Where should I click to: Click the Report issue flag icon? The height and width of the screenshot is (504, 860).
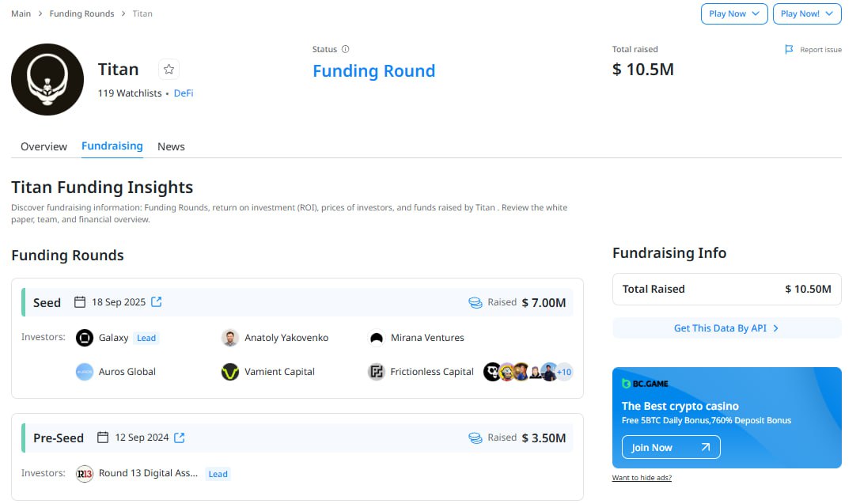[789, 49]
